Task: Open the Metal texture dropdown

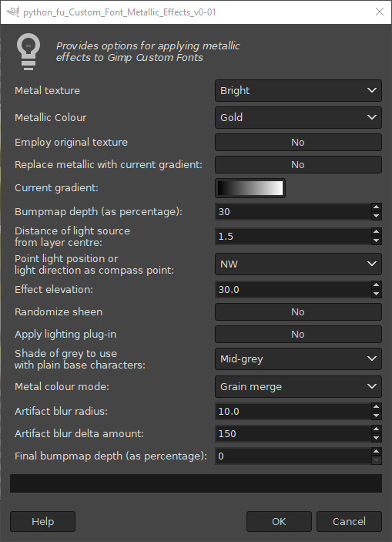Action: click(298, 90)
